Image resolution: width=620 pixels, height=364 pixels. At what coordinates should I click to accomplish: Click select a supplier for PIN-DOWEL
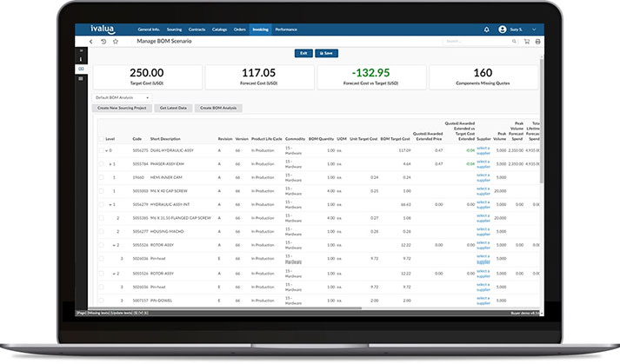click(483, 301)
